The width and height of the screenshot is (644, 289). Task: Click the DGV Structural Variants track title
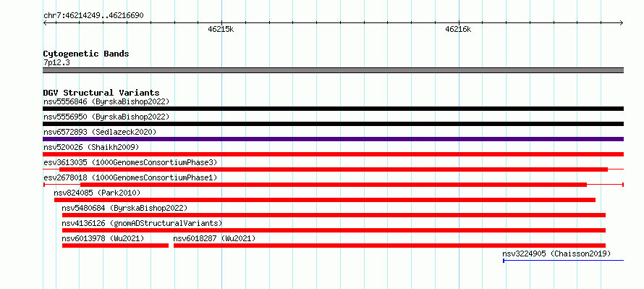click(x=101, y=93)
